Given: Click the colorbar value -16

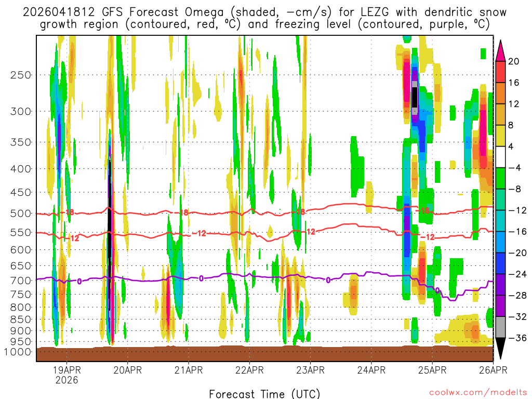Looking at the screenshot, I should click(517, 231).
